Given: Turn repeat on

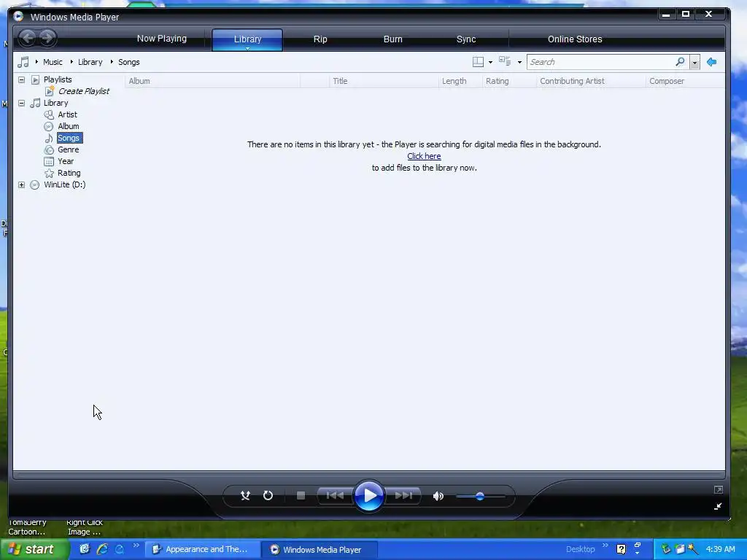Looking at the screenshot, I should point(268,496).
